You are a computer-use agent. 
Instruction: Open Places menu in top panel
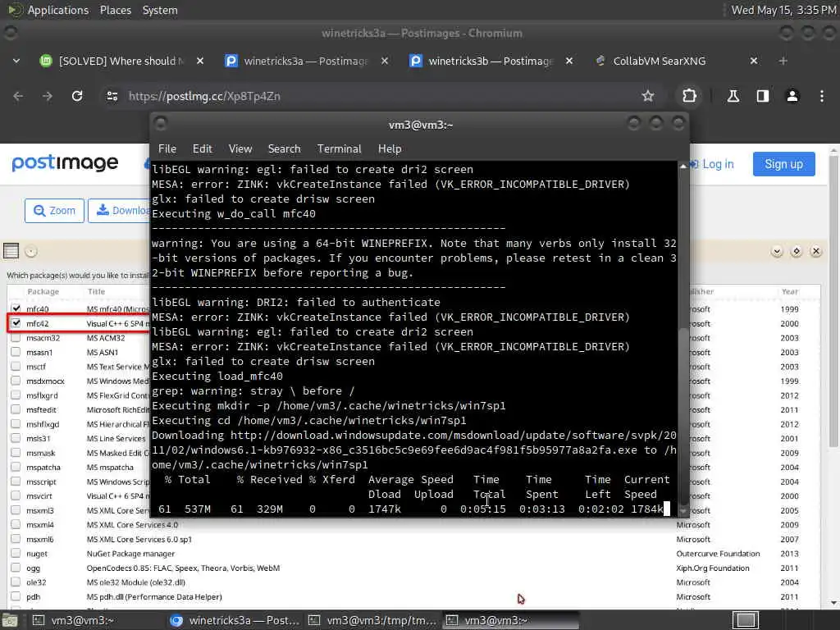(115, 10)
